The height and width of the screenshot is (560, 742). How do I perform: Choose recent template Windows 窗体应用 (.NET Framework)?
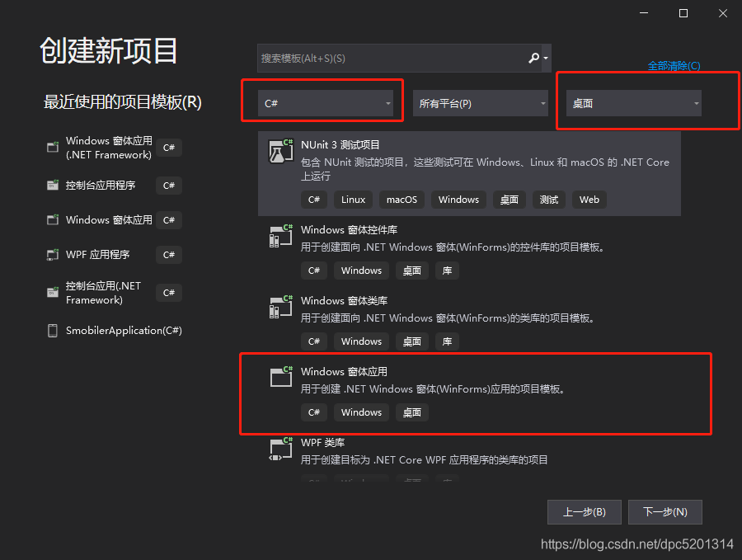point(109,148)
